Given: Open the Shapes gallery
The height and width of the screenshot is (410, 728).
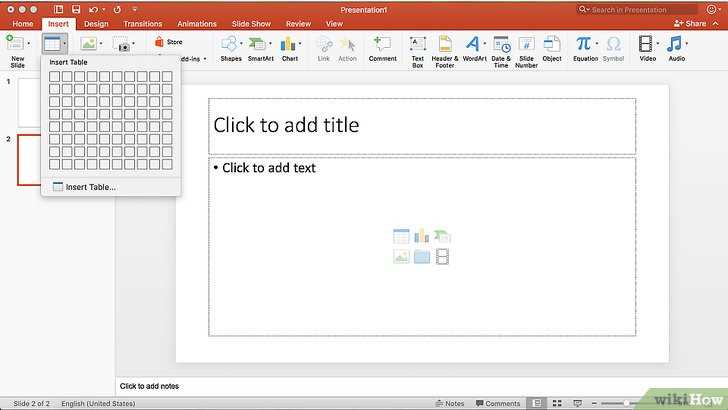Looking at the screenshot, I should pos(230,48).
